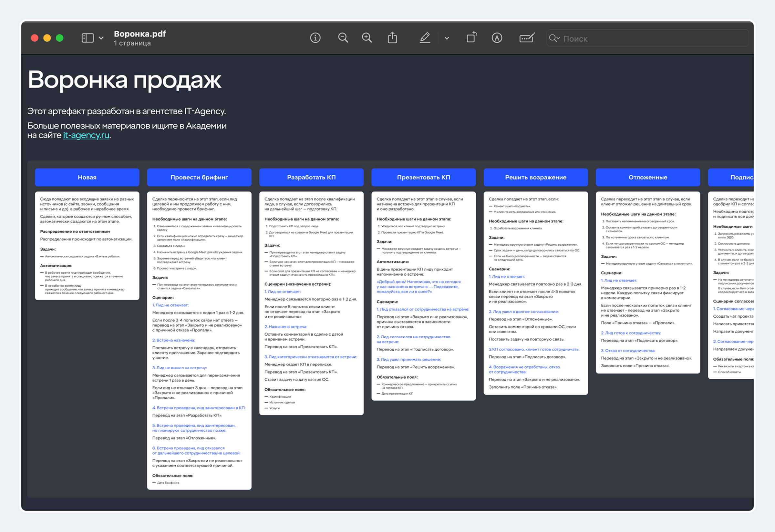Click 'Распределение по ответственным' subheading
This screenshot has width=775, height=532.
75,231
